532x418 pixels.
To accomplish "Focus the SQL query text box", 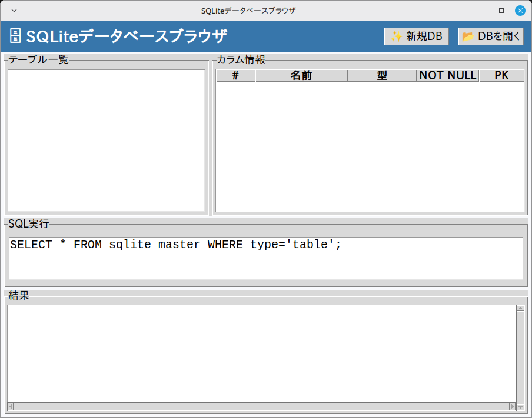I will [265, 258].
